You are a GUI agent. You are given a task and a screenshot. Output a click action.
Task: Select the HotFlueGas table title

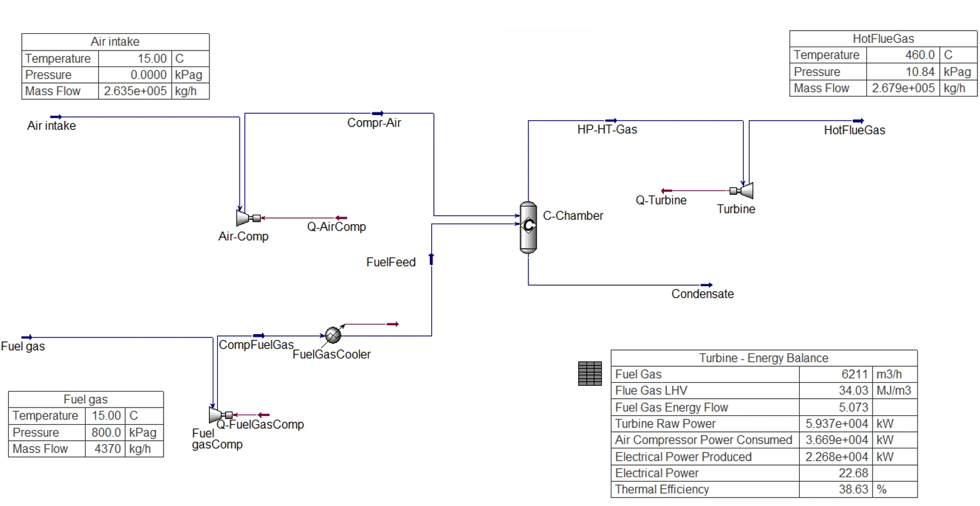(884, 38)
